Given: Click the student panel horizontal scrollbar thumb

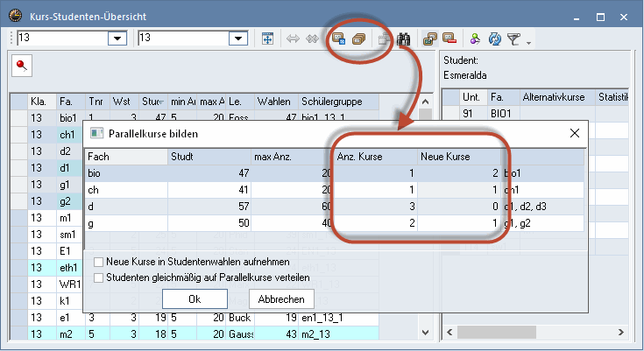Looking at the screenshot, I should 496,332.
